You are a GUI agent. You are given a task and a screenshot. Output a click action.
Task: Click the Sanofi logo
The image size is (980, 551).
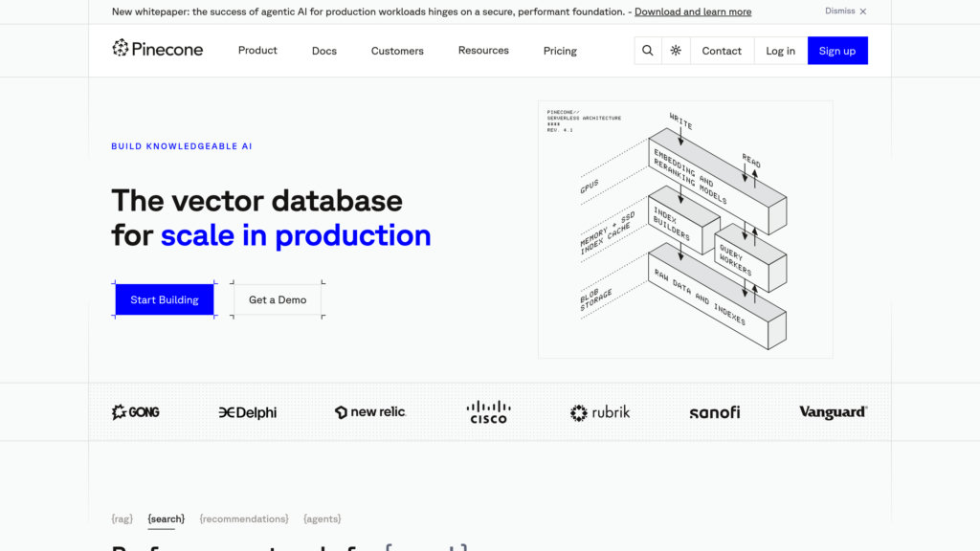pos(714,412)
